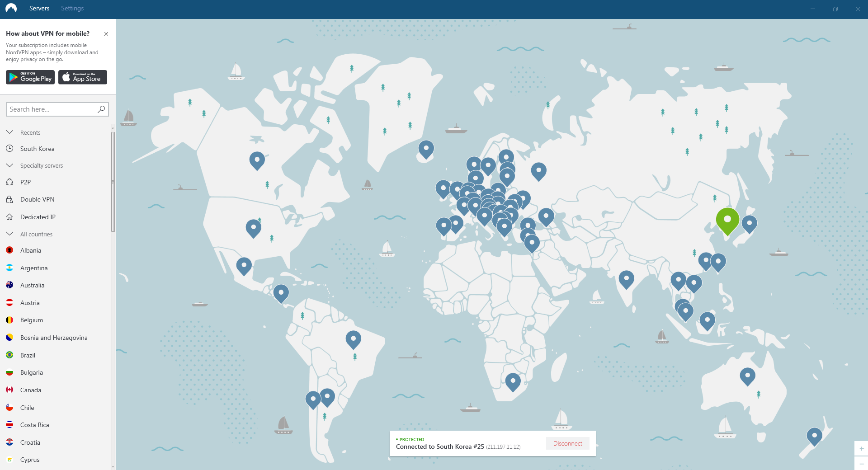
Task: Click the Australia flag icon
Action: (9, 285)
